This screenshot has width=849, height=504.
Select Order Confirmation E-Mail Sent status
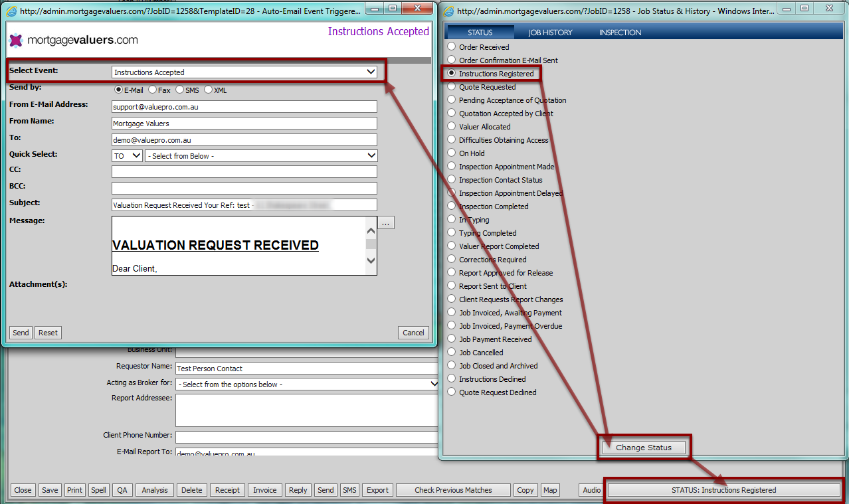(x=452, y=60)
